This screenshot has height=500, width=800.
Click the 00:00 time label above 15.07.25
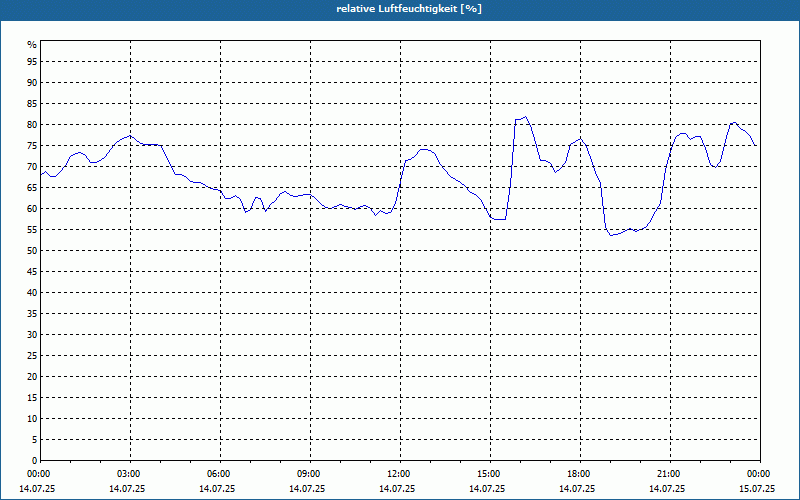(760, 474)
